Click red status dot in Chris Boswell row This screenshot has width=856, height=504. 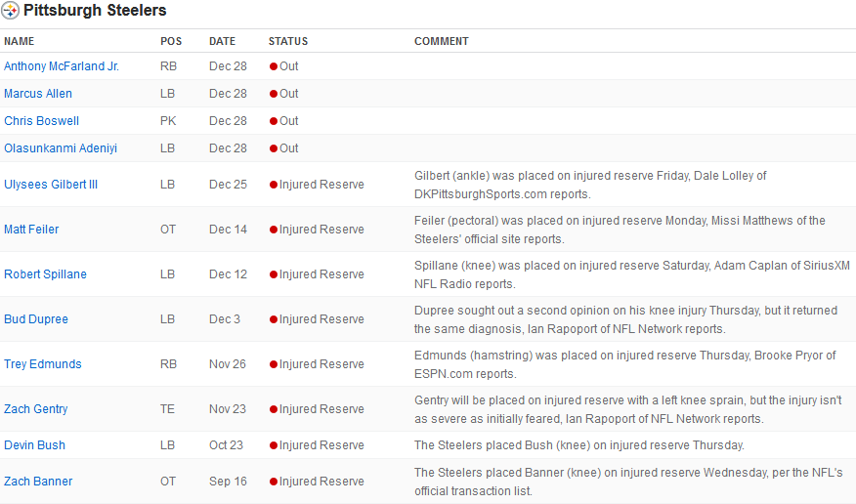click(x=274, y=121)
